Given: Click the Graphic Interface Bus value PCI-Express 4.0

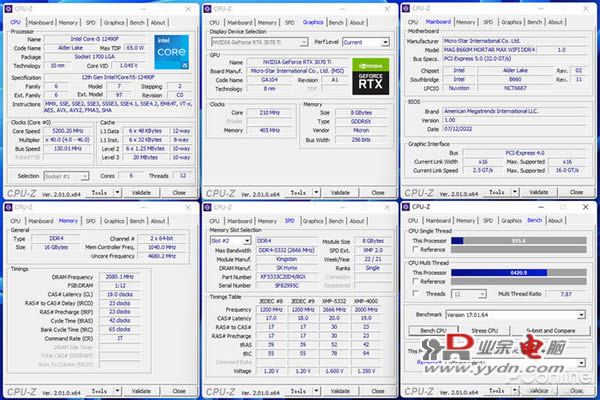Looking at the screenshot, I should 525,153.
